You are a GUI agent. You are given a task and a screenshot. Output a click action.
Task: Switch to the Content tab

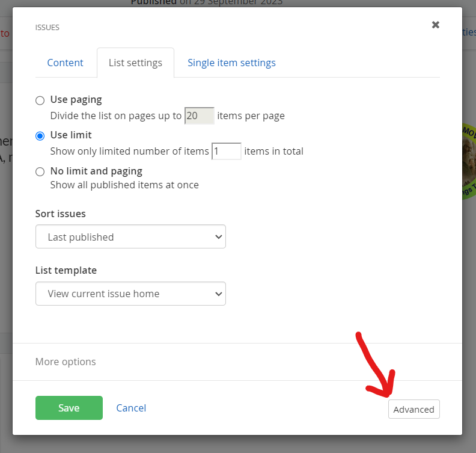coord(65,63)
